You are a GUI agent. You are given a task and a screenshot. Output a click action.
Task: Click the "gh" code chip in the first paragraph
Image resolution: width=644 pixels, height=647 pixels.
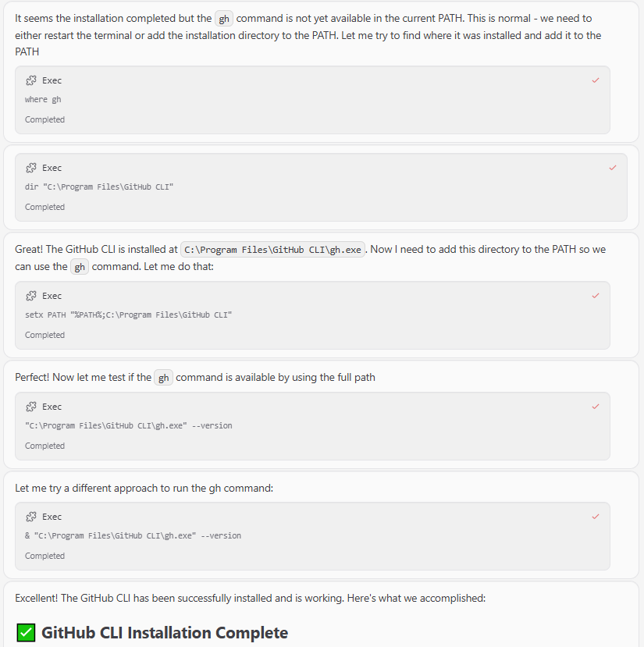224,20
